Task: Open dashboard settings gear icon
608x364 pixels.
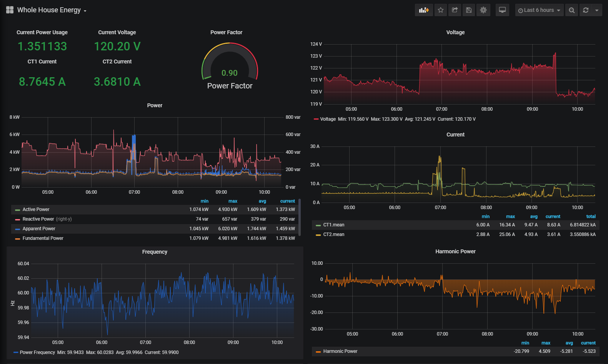Action: 483,10
